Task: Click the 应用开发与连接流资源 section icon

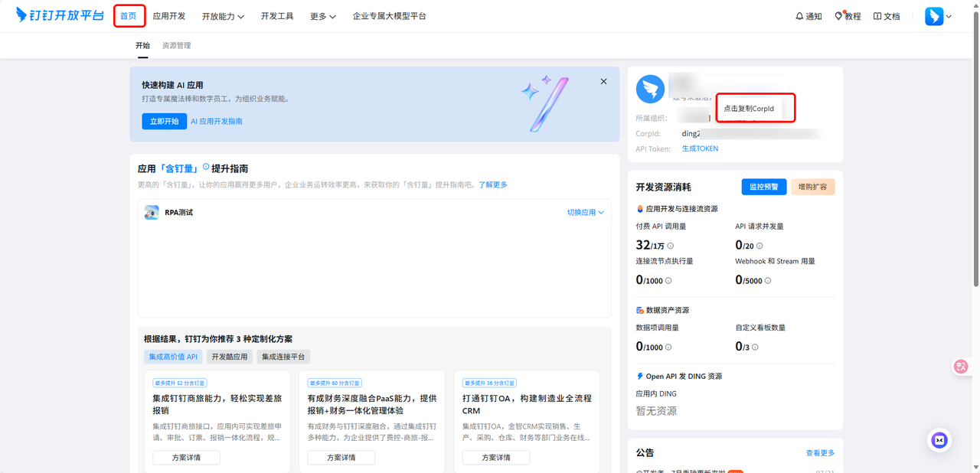Action: point(641,207)
